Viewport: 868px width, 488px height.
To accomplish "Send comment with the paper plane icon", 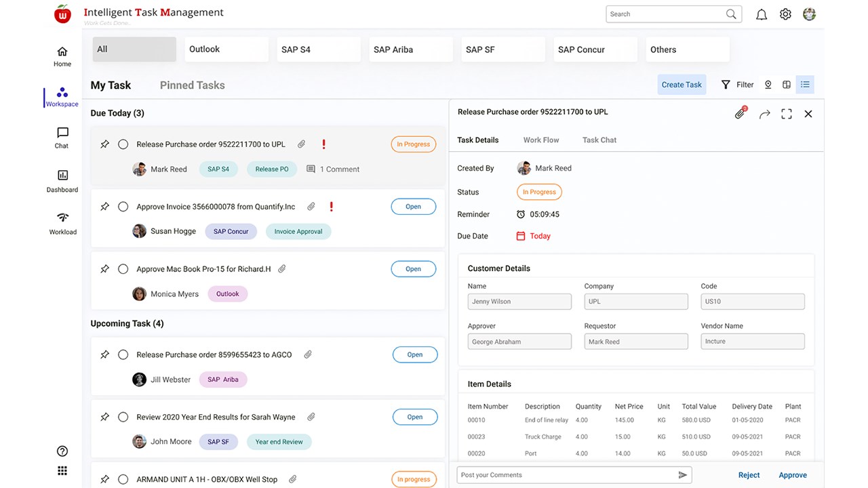I will (683, 475).
